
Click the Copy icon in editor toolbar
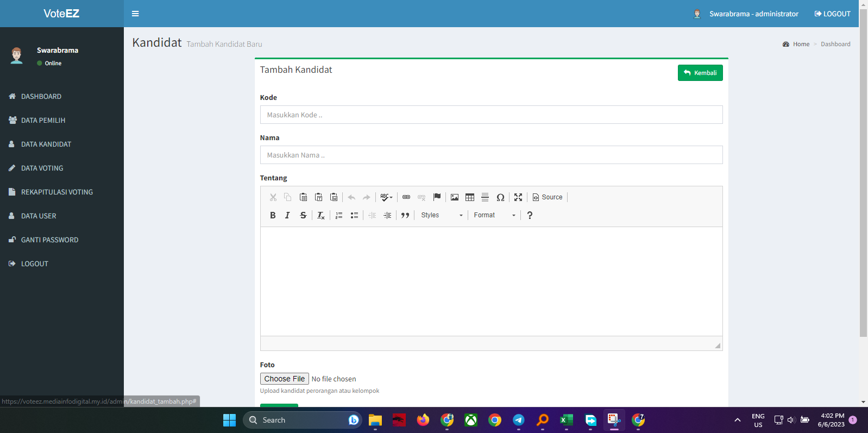288,197
